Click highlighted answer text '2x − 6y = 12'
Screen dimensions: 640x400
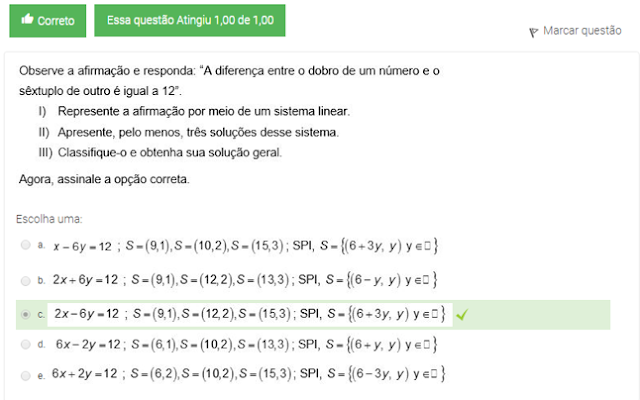pos(88,314)
